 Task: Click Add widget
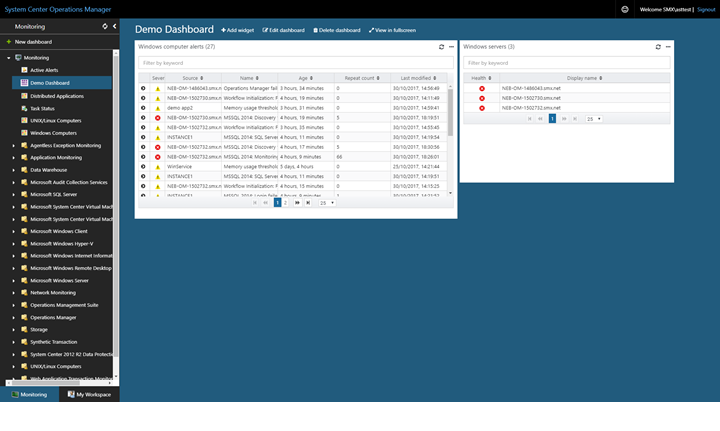237,30
